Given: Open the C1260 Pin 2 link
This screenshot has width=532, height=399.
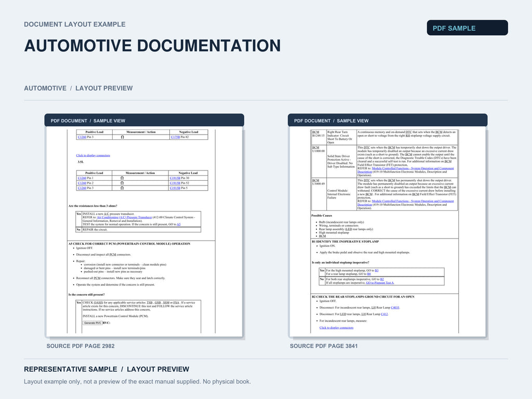Looking at the screenshot, I should coord(82,183).
